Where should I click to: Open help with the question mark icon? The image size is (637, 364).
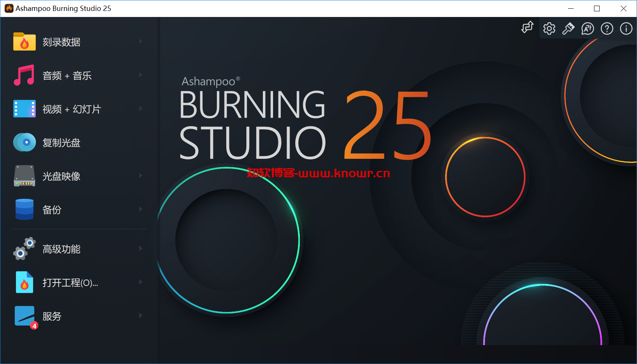click(x=607, y=28)
